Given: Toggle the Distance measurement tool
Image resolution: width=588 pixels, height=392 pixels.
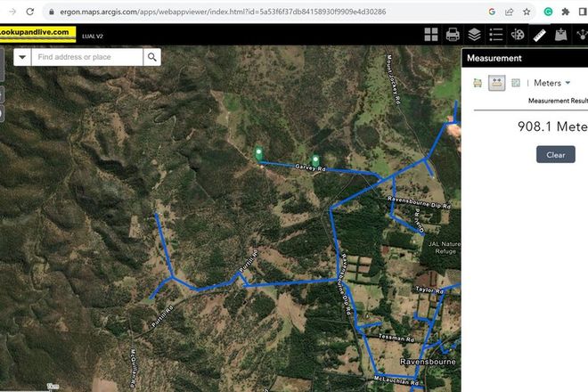Looking at the screenshot, I should click(x=496, y=83).
